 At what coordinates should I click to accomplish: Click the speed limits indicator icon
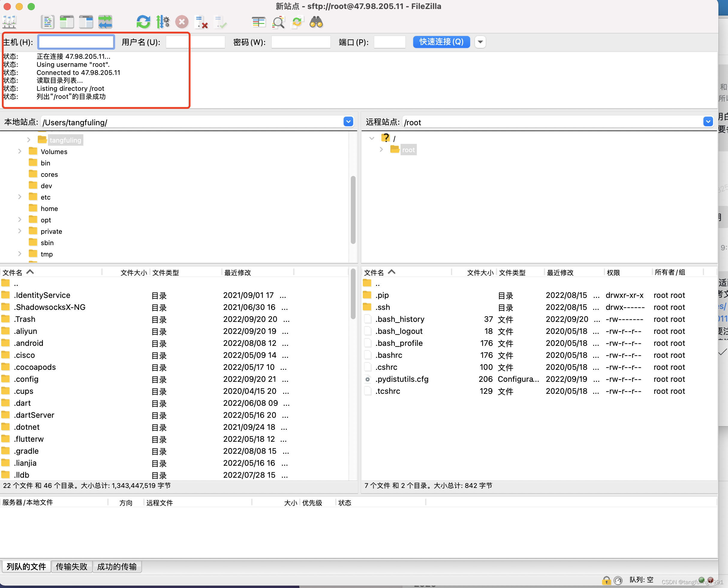click(618, 581)
